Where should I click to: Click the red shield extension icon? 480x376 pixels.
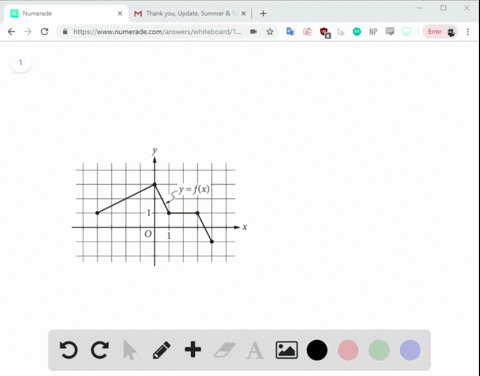(x=325, y=32)
